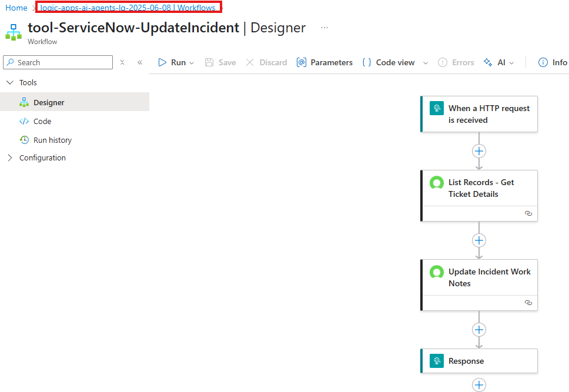Image resolution: width=569 pixels, height=392 pixels.
Task: Click the Discard toolbar button
Action: [266, 62]
